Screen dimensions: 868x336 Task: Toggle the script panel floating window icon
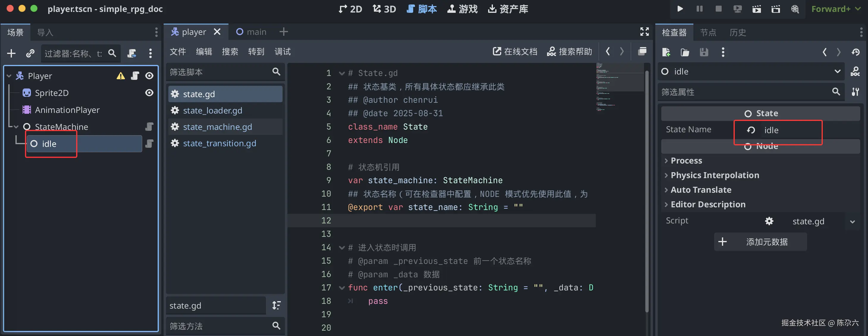point(642,52)
